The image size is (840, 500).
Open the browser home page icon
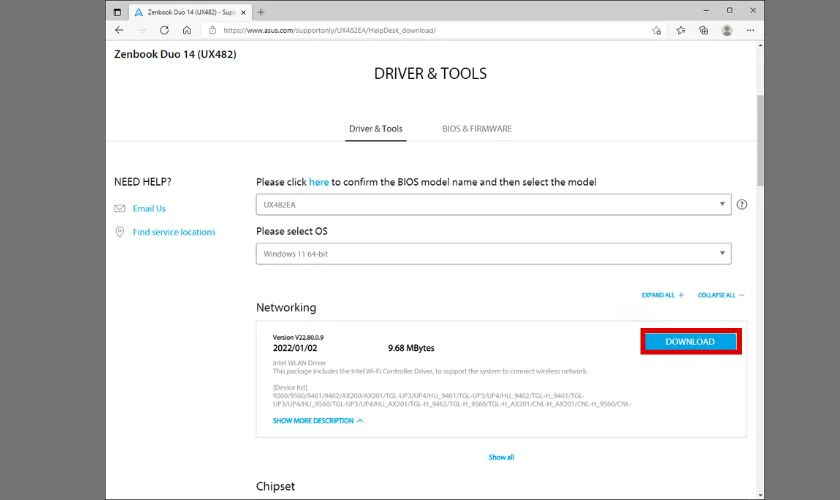(187, 31)
